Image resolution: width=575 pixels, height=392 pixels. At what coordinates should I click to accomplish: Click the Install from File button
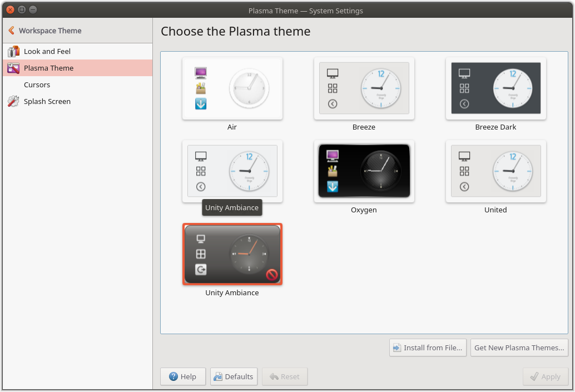click(428, 348)
